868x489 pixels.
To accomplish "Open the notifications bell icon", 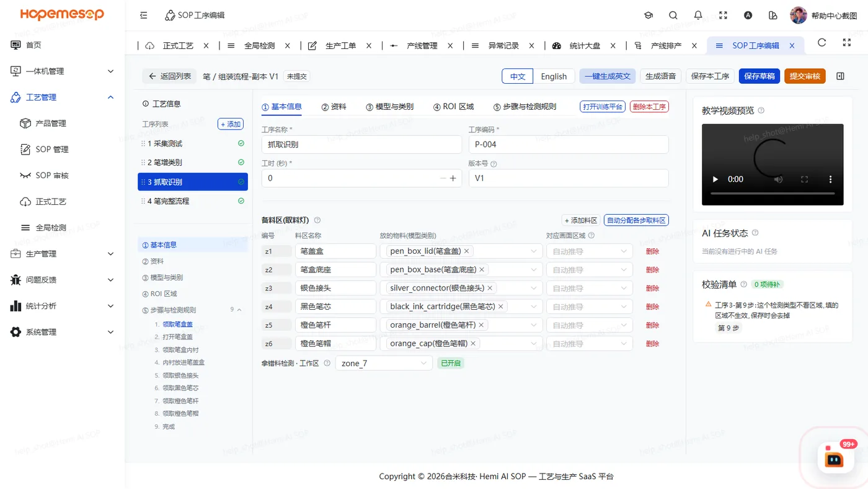I will point(698,15).
